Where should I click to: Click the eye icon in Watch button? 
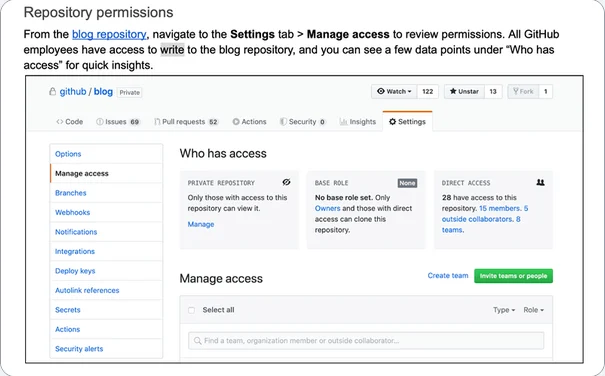point(381,91)
